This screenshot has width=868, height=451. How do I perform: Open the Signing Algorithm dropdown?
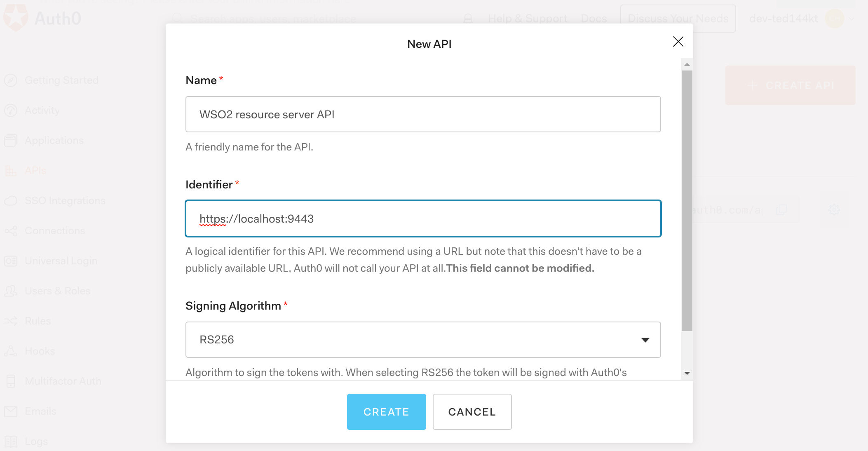point(423,340)
